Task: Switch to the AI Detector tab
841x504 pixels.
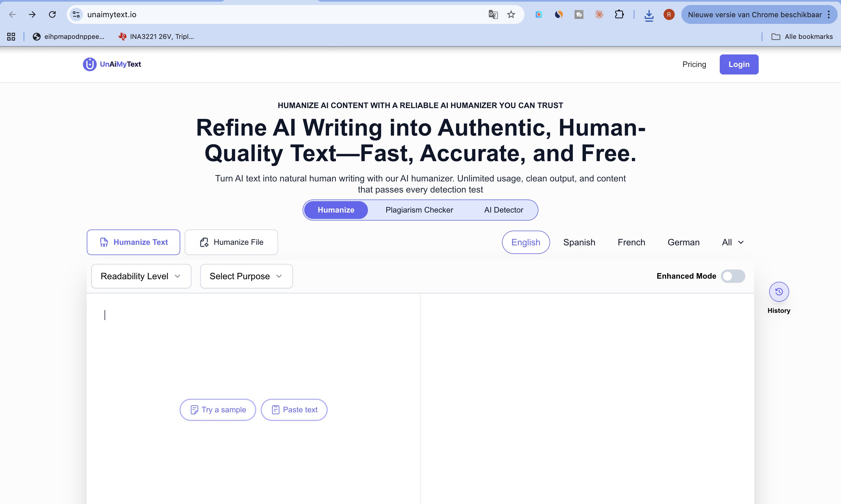Action: pos(503,210)
